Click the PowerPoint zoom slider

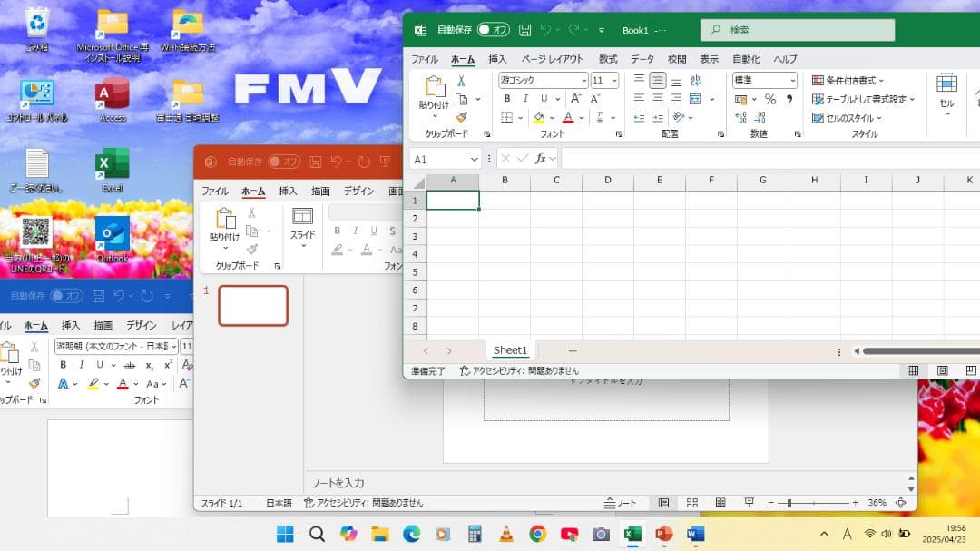(x=789, y=502)
